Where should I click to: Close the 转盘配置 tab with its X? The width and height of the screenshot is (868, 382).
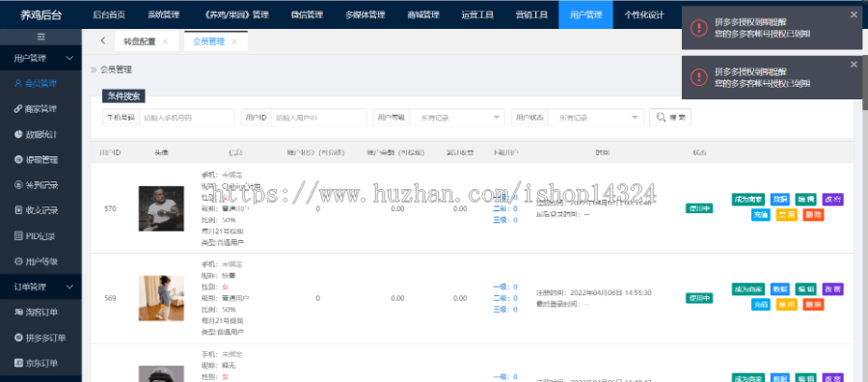tap(165, 41)
